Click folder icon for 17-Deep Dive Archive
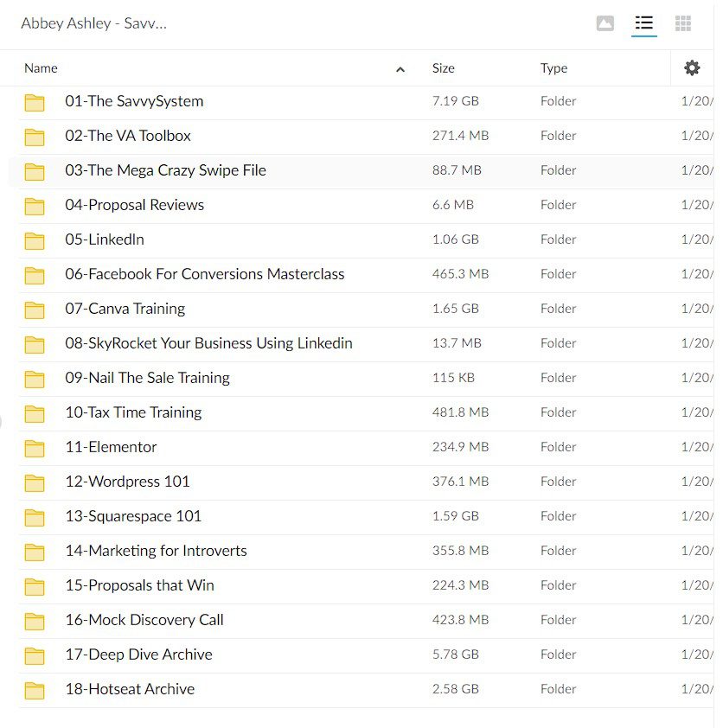The width and height of the screenshot is (723, 728). coord(35,655)
